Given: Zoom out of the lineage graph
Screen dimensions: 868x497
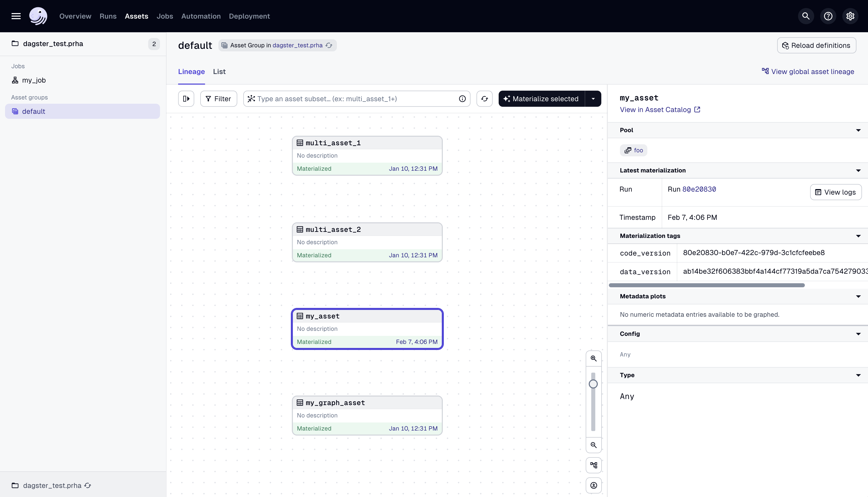Looking at the screenshot, I should [x=594, y=445].
